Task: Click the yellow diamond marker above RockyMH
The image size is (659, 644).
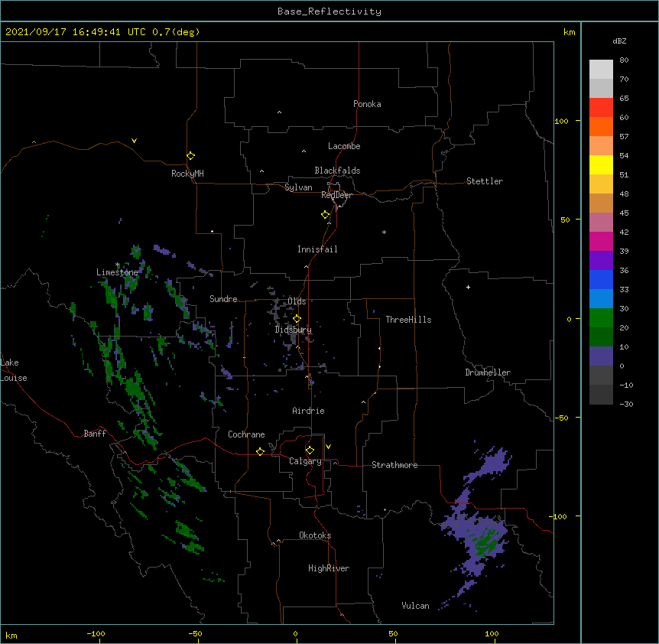Action: coord(190,156)
